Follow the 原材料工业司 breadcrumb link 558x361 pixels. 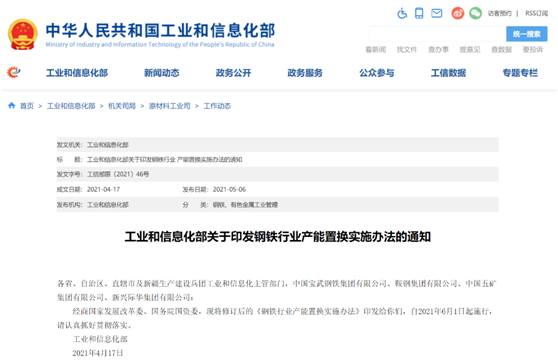[x=169, y=106]
